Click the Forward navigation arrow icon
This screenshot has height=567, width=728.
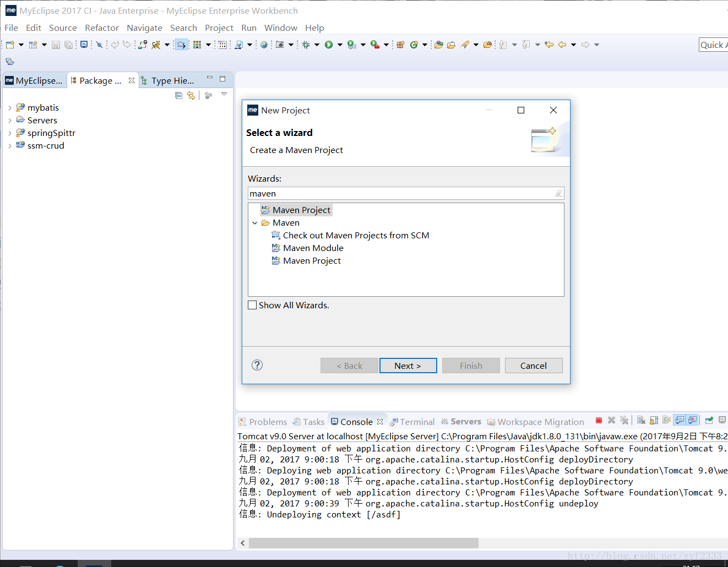585,45
